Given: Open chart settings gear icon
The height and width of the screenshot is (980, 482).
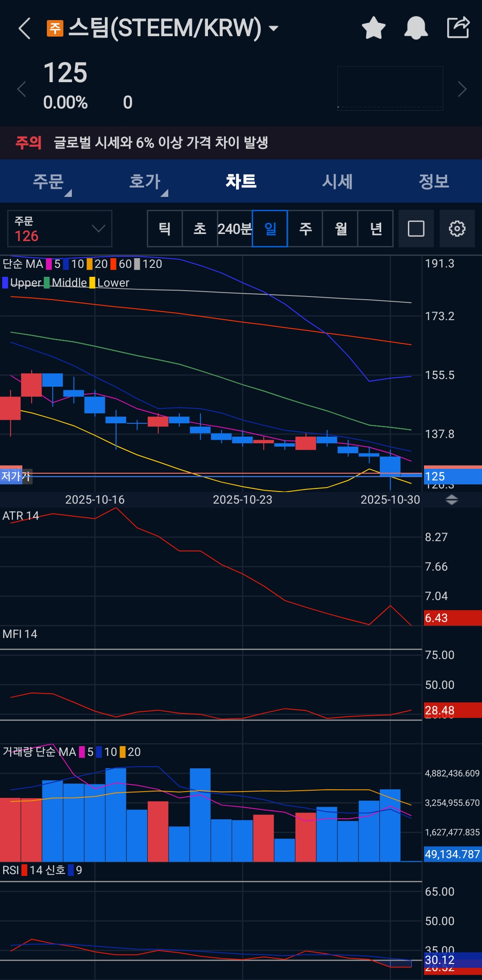Looking at the screenshot, I should click(457, 229).
